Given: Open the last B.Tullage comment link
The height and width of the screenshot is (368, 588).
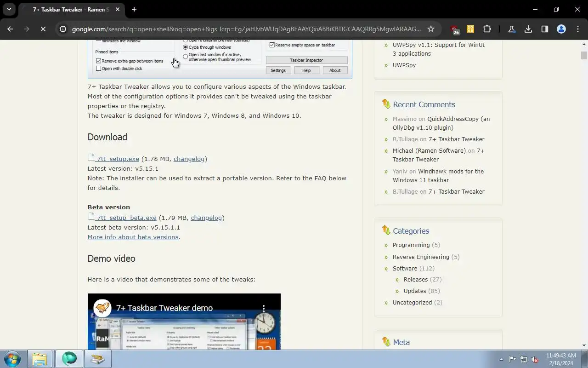Looking at the screenshot, I should click(x=456, y=191).
